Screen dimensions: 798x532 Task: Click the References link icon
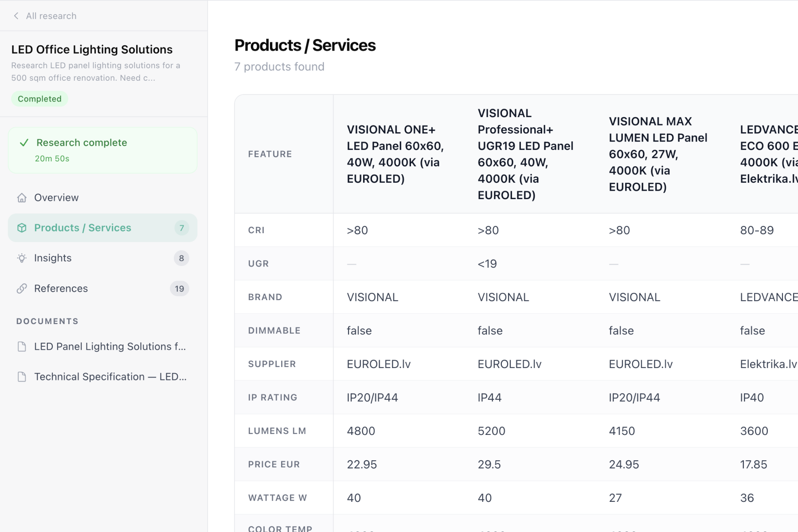[x=22, y=289]
